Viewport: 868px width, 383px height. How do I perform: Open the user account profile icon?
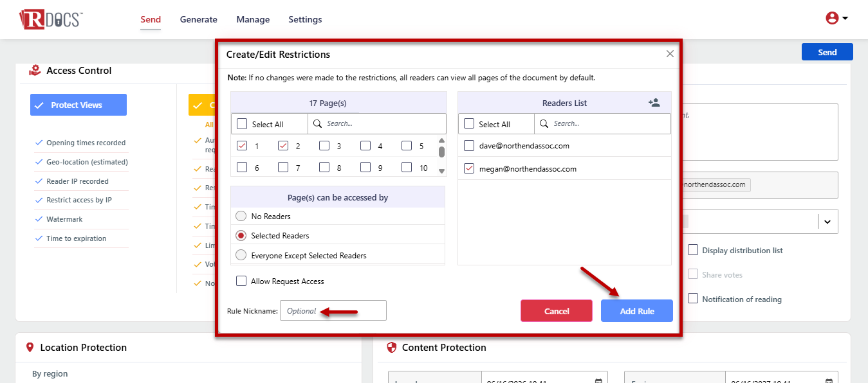click(832, 18)
